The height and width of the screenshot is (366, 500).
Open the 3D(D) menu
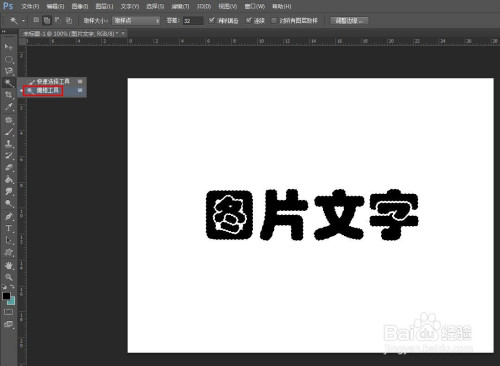click(203, 6)
